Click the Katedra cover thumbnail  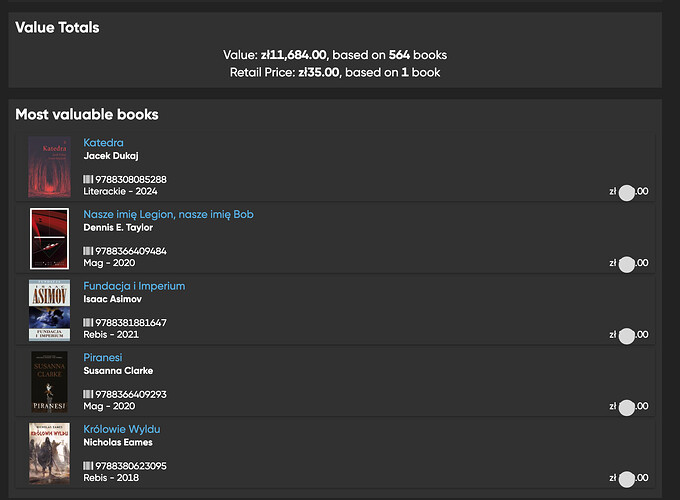pos(48,167)
